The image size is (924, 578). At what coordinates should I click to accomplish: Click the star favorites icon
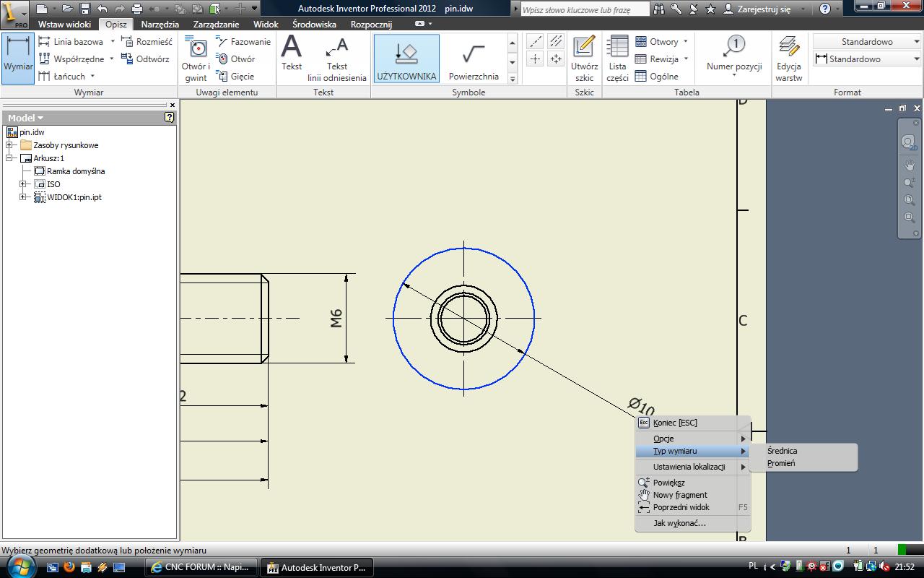click(x=710, y=9)
